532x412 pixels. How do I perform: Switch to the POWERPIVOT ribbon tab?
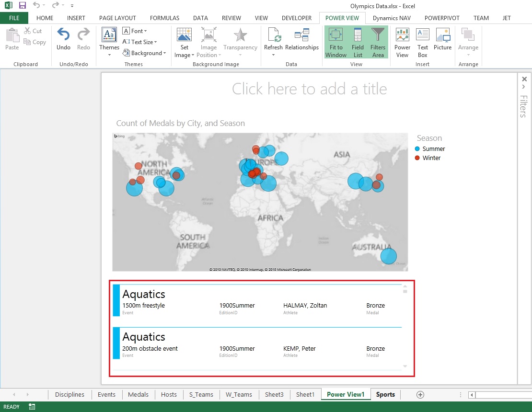(442, 18)
